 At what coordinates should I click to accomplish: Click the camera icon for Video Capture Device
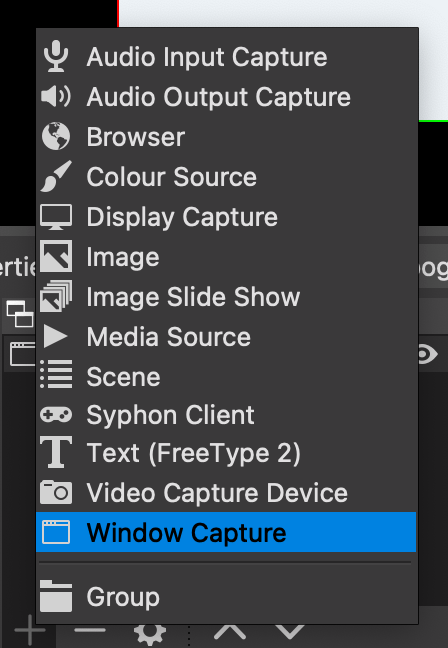56,493
